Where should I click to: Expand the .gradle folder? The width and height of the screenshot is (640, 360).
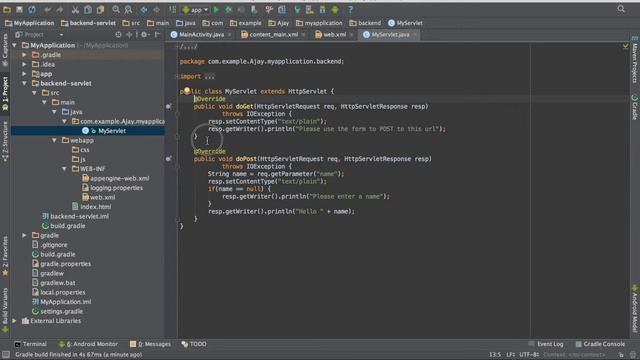(24, 55)
